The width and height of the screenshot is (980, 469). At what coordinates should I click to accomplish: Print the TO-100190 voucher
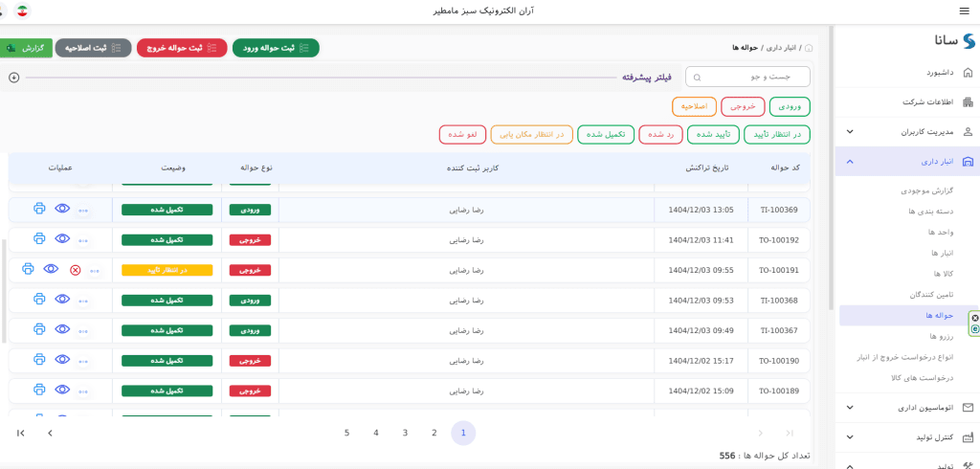[x=39, y=359]
